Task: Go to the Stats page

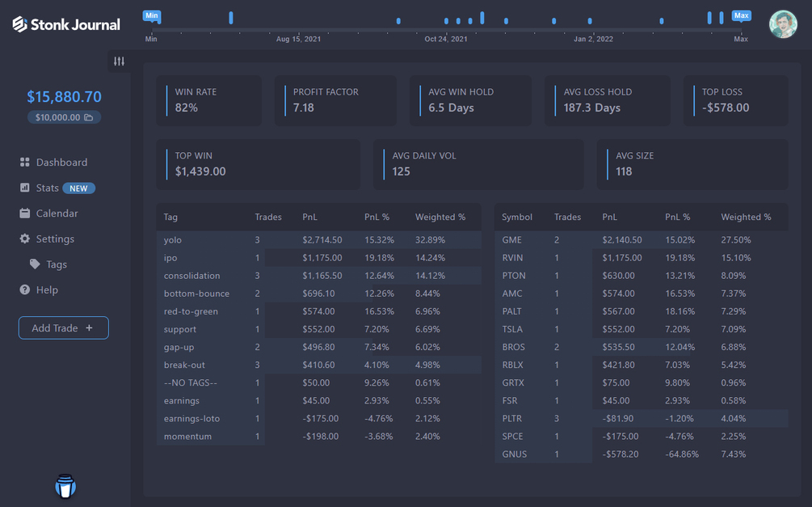Action: (x=47, y=188)
